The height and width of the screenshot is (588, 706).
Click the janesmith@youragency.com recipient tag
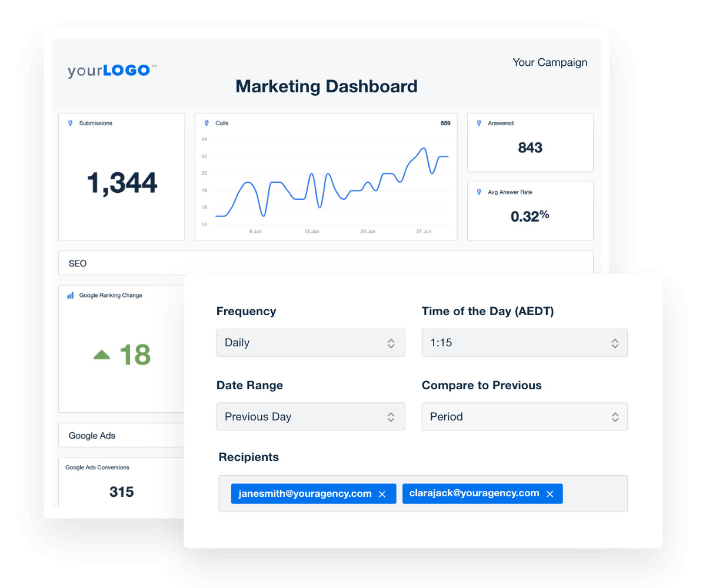314,494
